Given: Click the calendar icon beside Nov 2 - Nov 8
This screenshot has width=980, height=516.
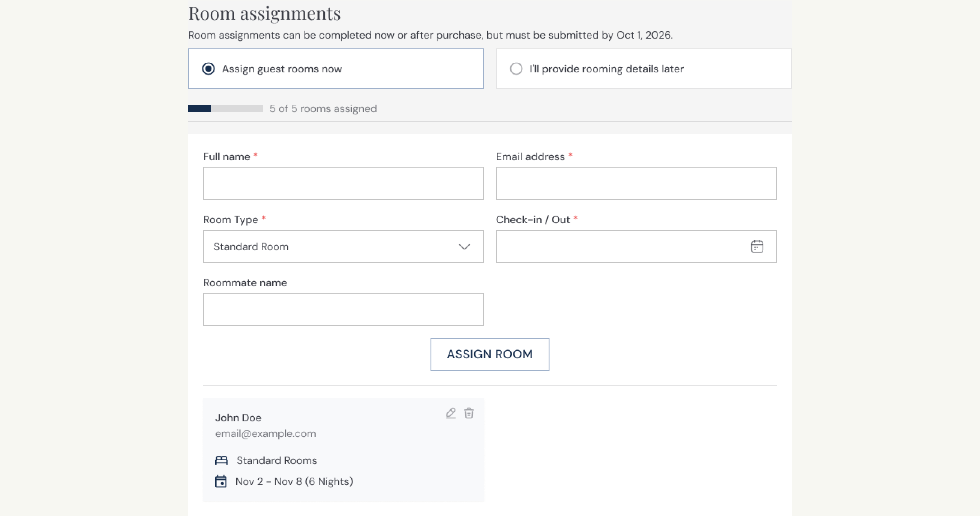Looking at the screenshot, I should click(221, 481).
